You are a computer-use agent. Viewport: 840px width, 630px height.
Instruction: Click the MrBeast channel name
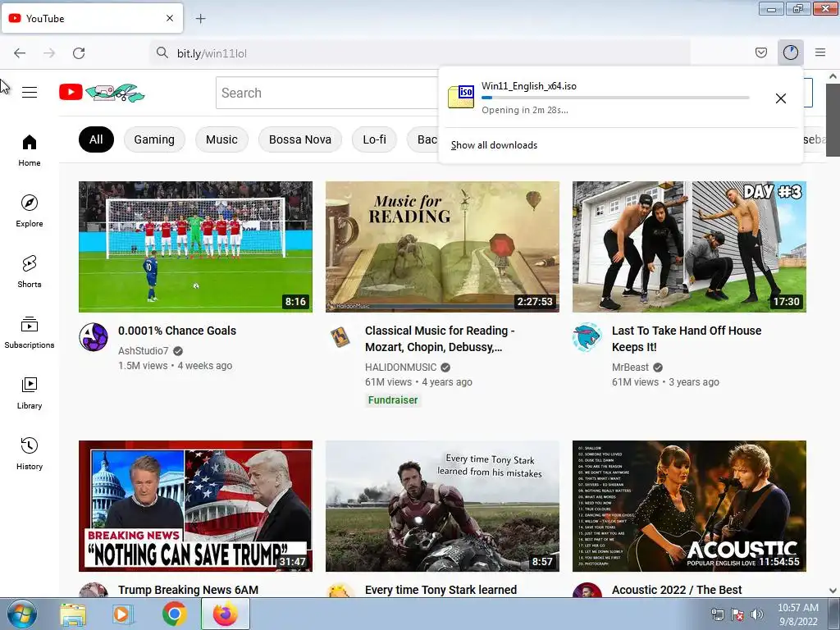(630, 367)
